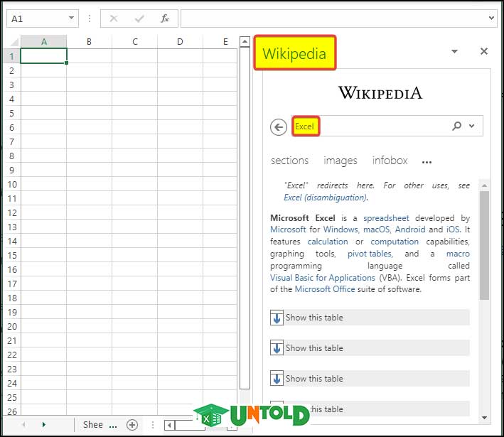Open the macro link
This screenshot has height=437, width=504.
click(x=458, y=254)
